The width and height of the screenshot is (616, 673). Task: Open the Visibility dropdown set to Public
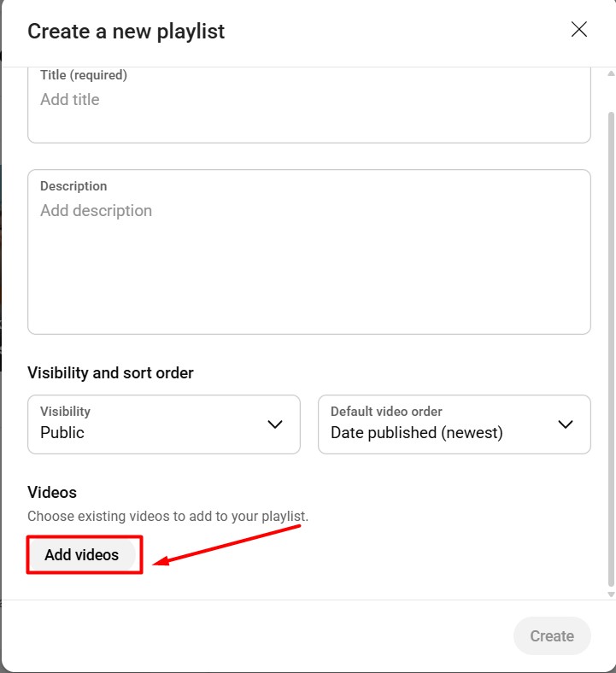164,424
